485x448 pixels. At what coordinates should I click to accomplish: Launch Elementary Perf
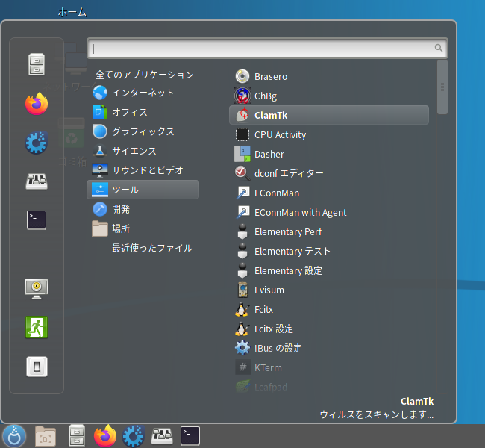tap(329, 232)
